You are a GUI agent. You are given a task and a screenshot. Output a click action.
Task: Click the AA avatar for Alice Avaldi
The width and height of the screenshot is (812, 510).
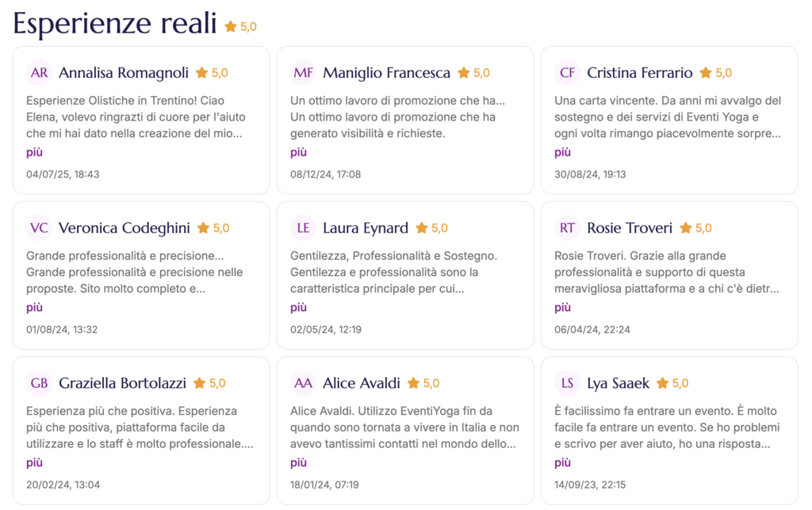[x=304, y=384]
